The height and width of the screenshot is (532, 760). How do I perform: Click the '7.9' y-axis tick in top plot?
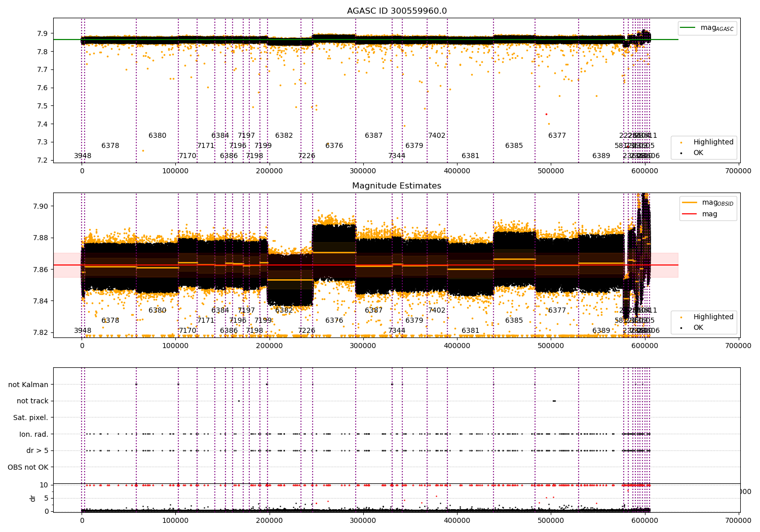click(44, 33)
